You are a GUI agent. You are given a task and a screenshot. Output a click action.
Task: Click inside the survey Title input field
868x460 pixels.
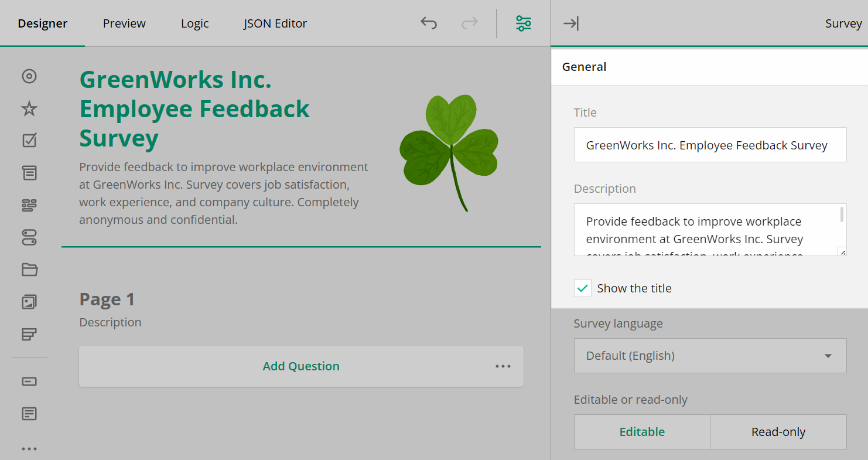710,145
